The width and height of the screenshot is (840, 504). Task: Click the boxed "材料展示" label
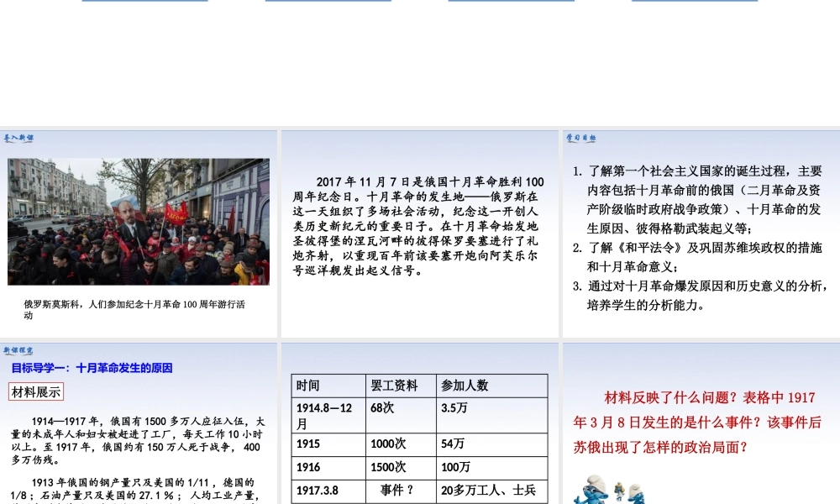click(x=34, y=391)
